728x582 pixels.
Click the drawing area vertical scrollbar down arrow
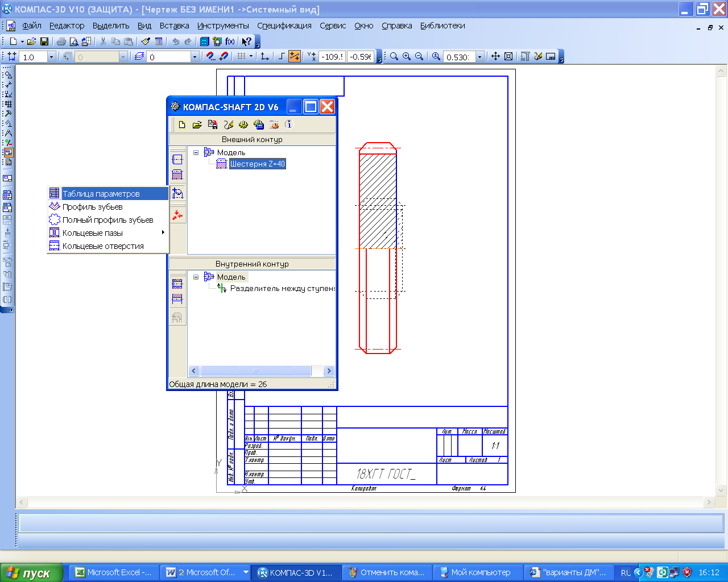pos(722,490)
